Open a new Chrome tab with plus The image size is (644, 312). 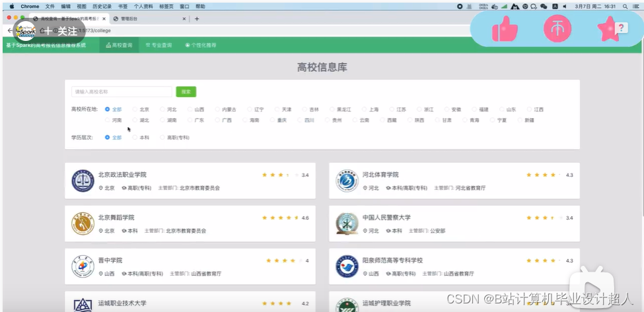coord(197,19)
